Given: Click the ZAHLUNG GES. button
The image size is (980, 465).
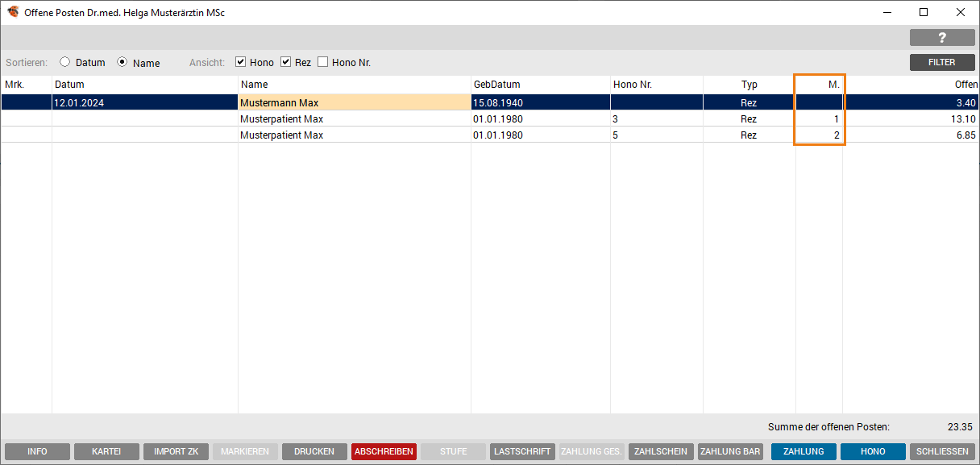Looking at the screenshot, I should click(x=592, y=452).
